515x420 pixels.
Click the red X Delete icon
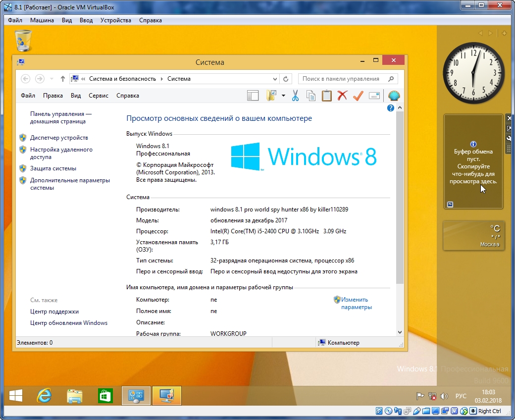coord(342,96)
